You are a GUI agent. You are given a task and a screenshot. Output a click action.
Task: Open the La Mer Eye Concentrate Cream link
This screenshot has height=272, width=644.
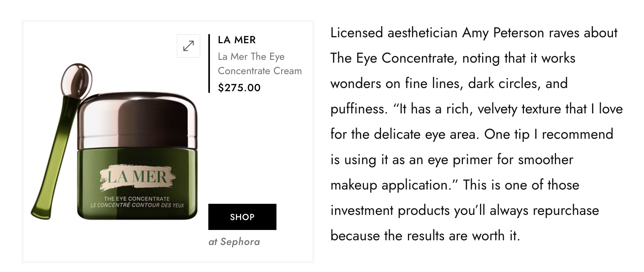(259, 64)
